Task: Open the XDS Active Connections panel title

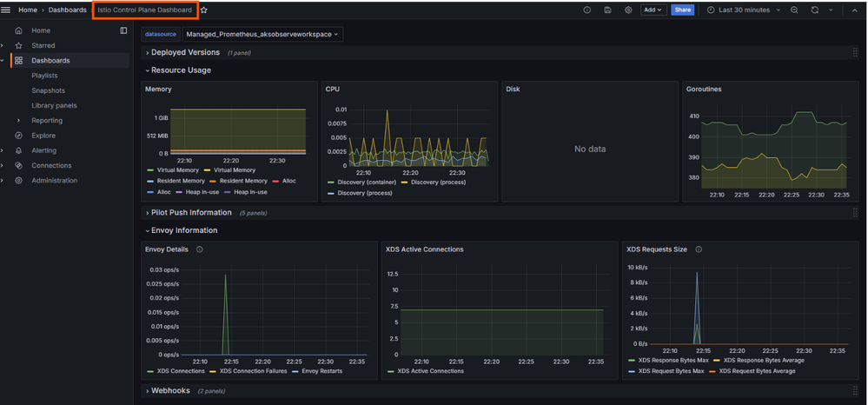Action: point(425,249)
